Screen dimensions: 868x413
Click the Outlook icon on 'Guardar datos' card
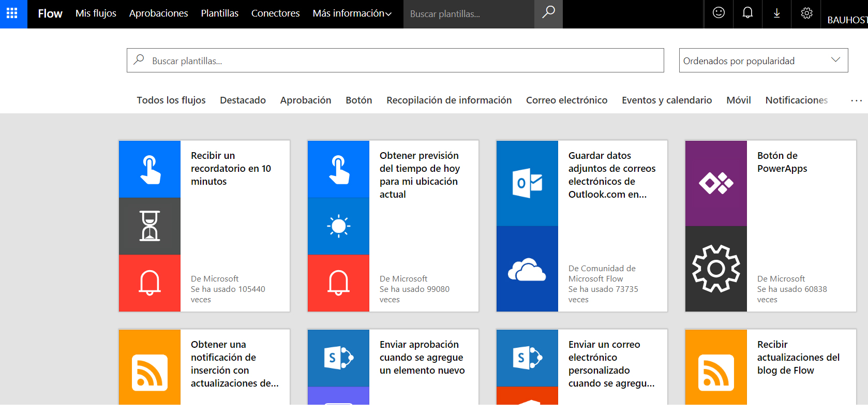[x=528, y=183]
